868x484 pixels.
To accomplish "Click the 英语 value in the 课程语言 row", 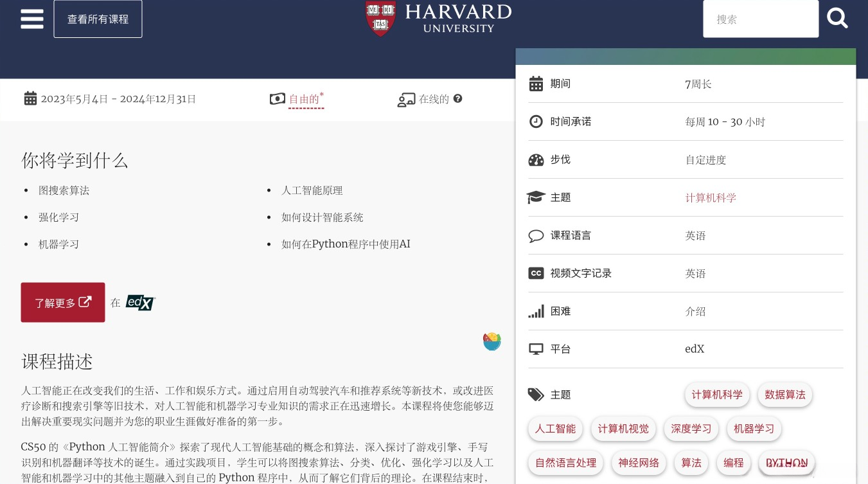I will pos(696,236).
